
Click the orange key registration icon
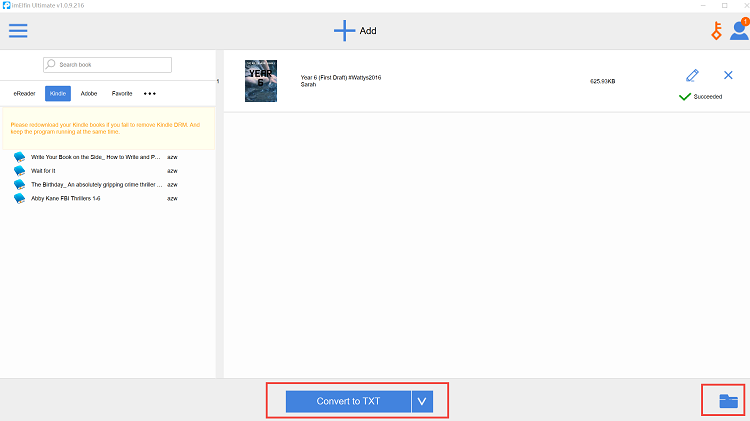pos(716,31)
